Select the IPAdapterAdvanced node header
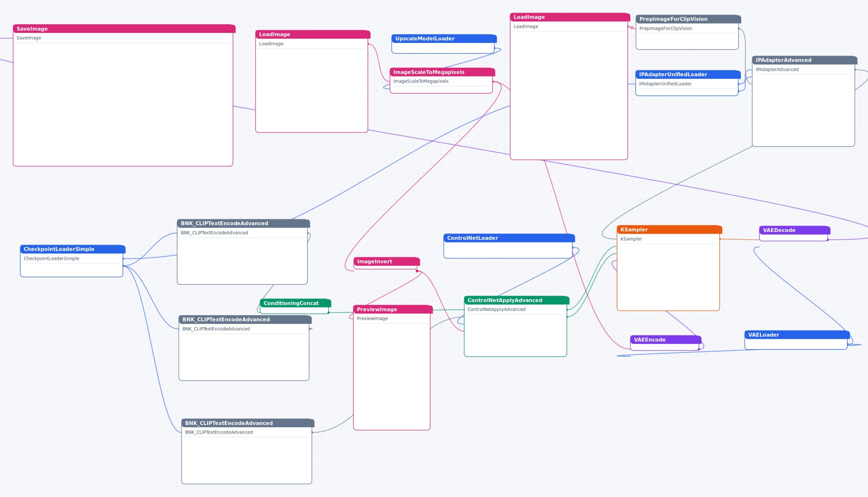868x497 pixels. click(x=805, y=60)
